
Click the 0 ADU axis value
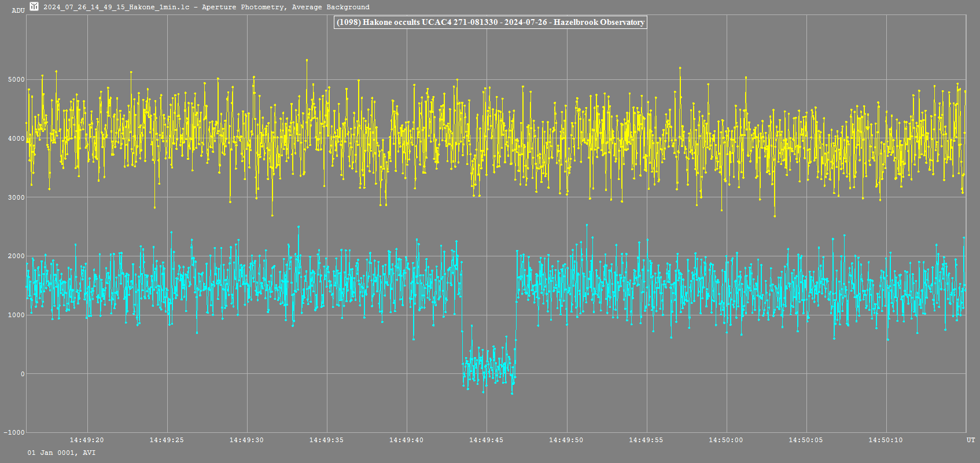pyautogui.click(x=23, y=374)
